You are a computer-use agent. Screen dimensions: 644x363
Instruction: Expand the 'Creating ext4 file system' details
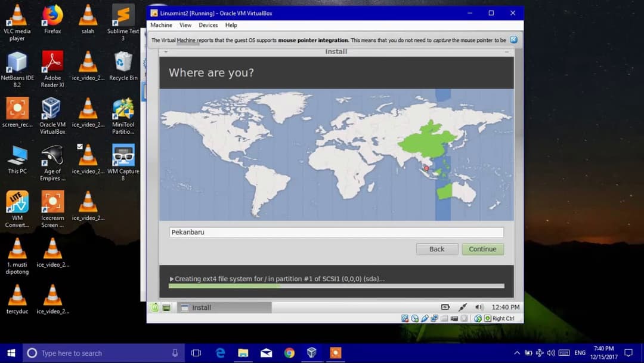point(172,278)
